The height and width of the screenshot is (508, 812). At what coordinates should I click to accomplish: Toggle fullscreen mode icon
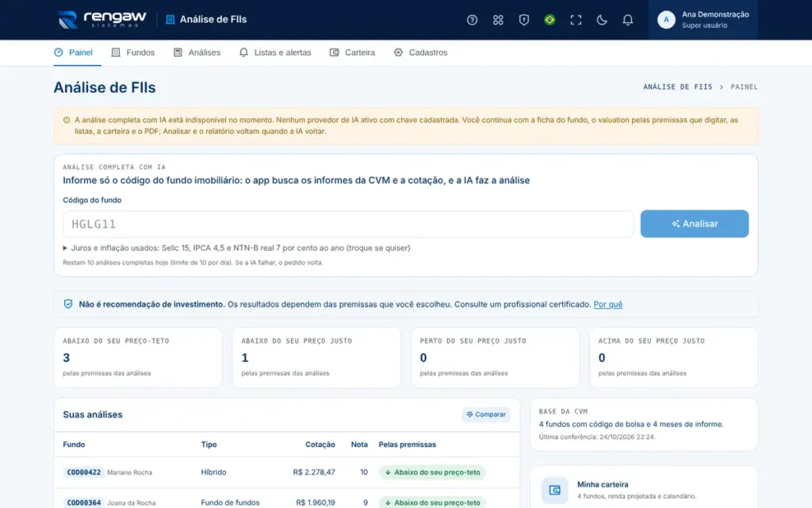[576, 20]
